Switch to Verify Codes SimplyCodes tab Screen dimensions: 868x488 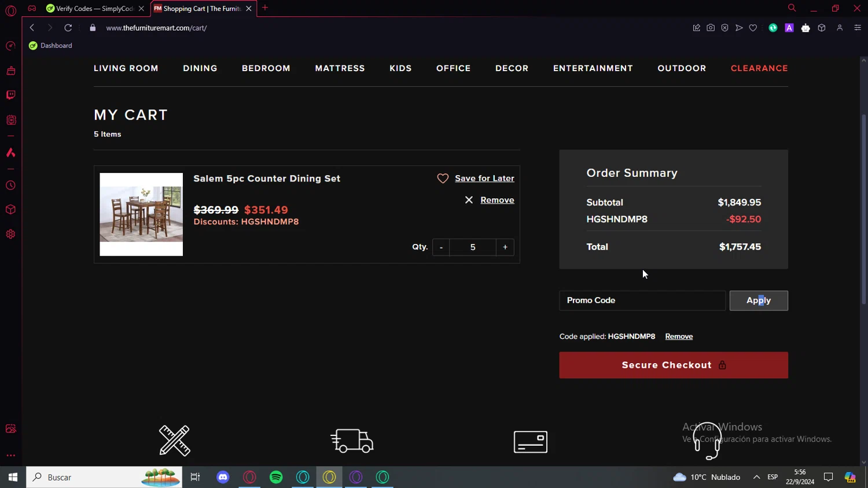point(90,9)
